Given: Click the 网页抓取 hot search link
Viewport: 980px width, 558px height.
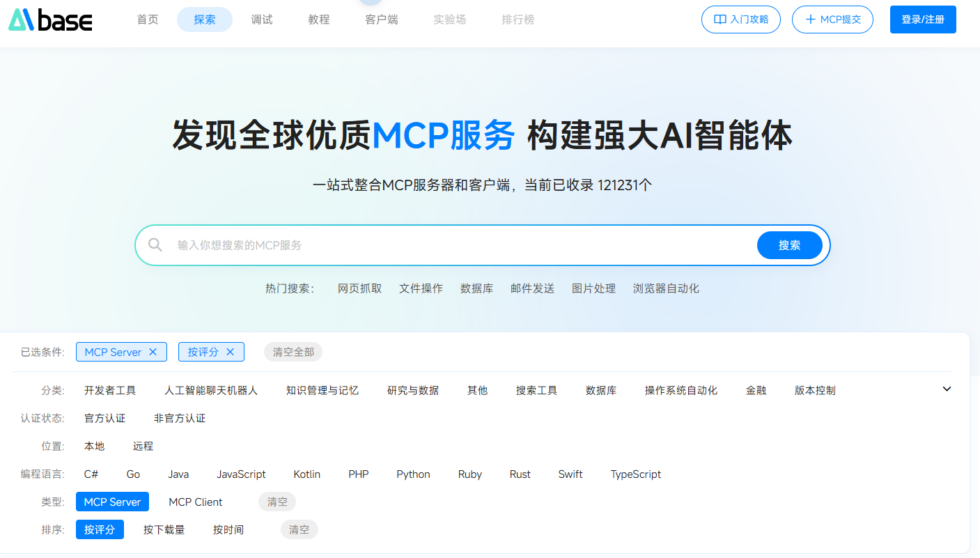Looking at the screenshot, I should click(x=359, y=288).
